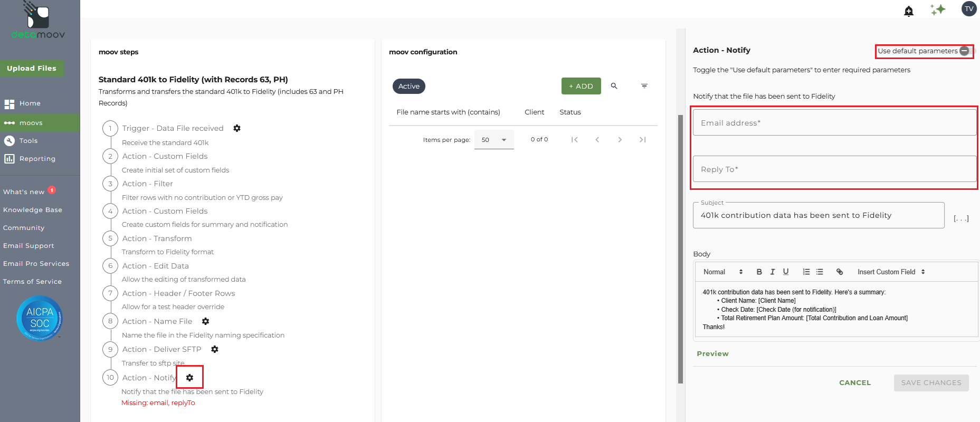Open moovs via its three-dot icon
The width and height of the screenshot is (980, 422).
9,123
